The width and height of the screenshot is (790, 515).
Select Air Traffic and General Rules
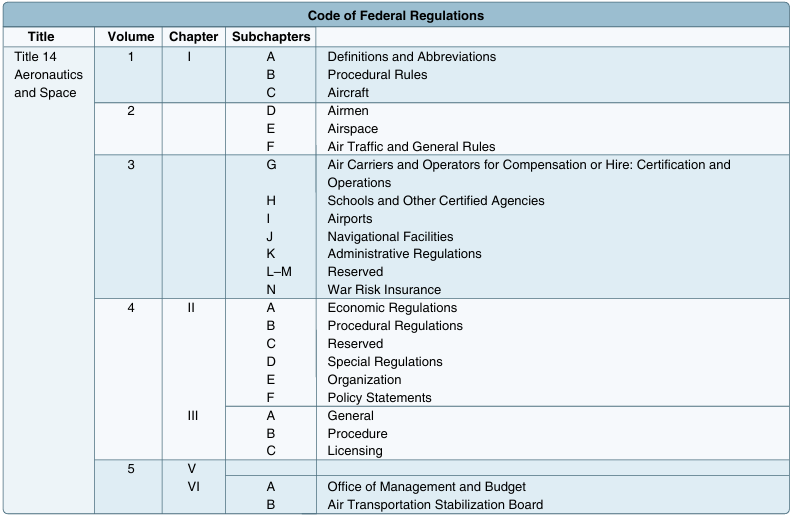pyautogui.click(x=411, y=147)
